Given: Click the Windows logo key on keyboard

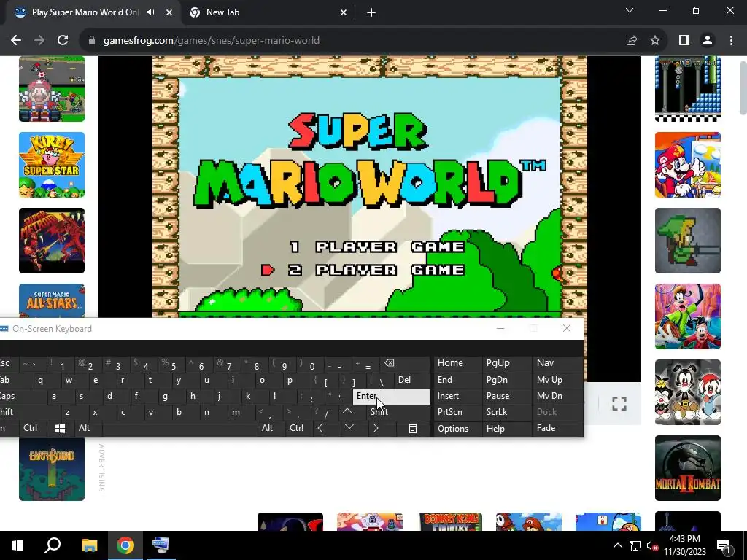Looking at the screenshot, I should coord(60,429).
